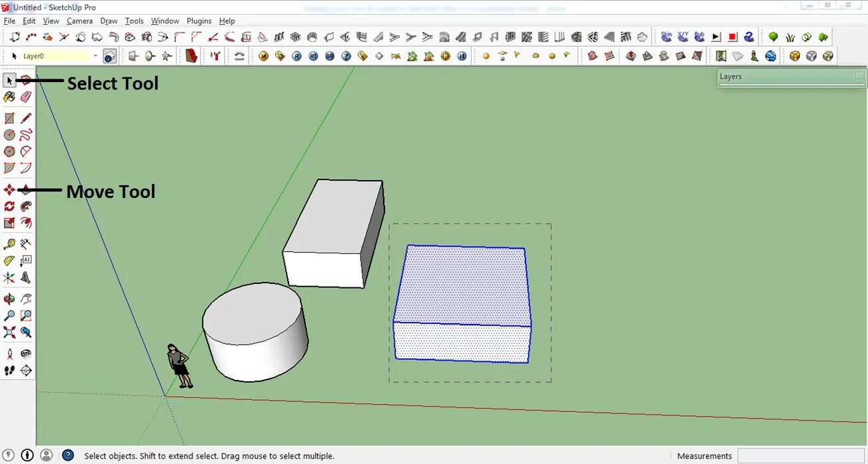This screenshot has height=464, width=868.
Task: Click the Bub bubble pressure icon
Action: point(699,37)
